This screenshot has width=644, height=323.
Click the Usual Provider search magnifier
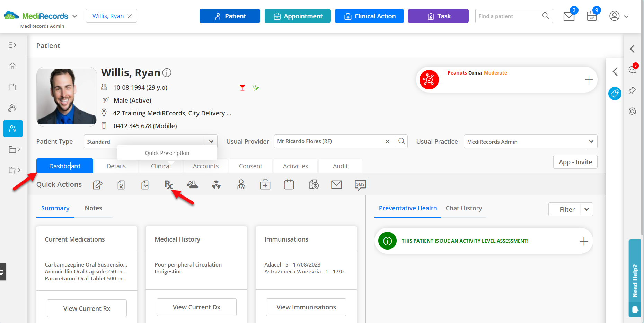point(402,141)
